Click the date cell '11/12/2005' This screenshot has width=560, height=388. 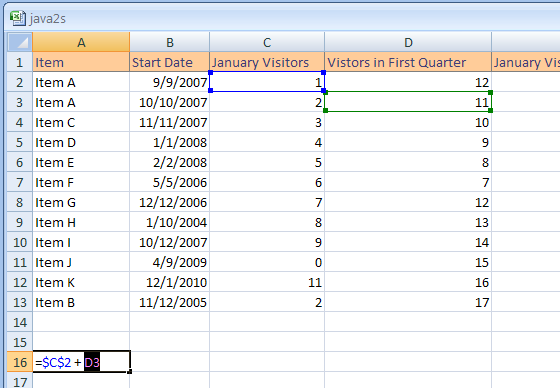[x=170, y=303]
